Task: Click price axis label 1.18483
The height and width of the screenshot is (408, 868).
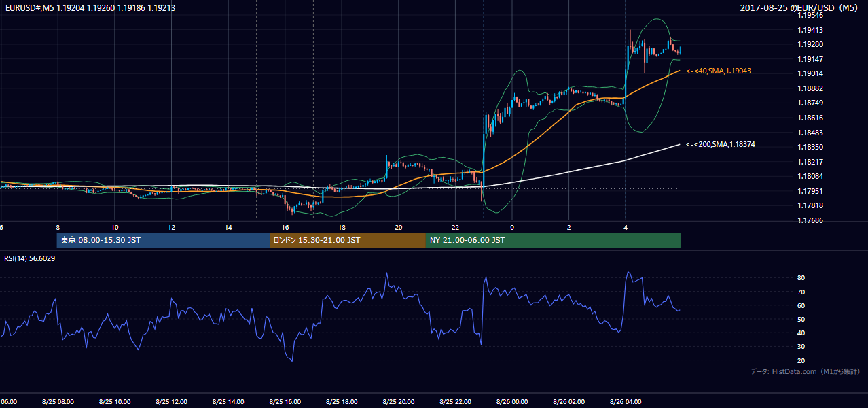Action: 810,133
